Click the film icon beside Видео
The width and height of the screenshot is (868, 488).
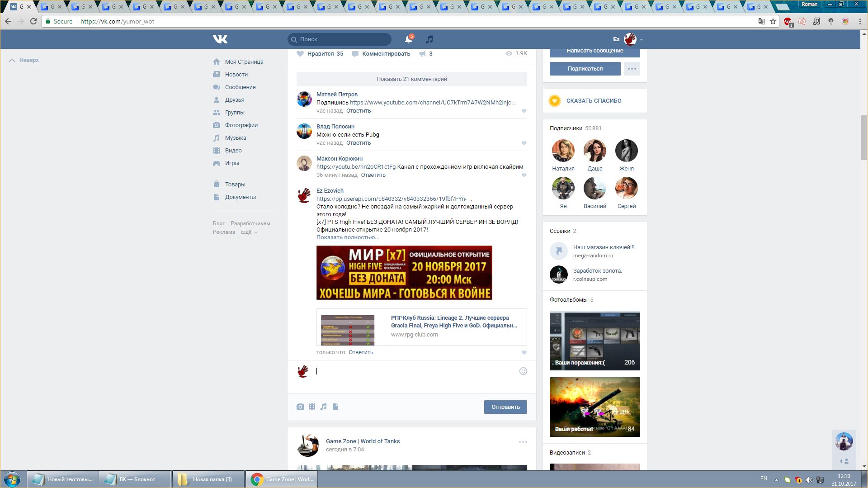pyautogui.click(x=217, y=151)
